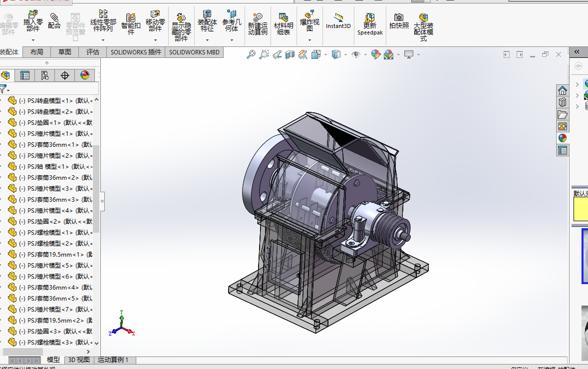Open Display Style cube icon
Viewport: 588px width, 369px height.
(x=336, y=54)
